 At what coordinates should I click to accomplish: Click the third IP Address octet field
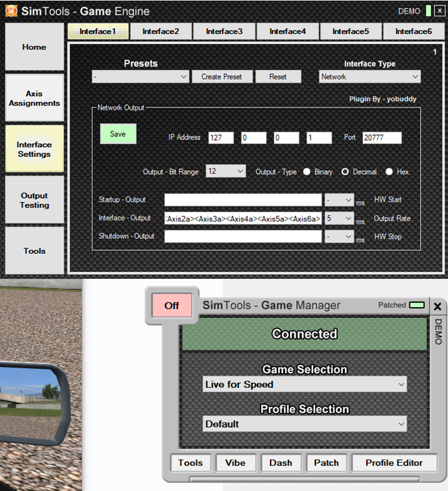tap(286, 138)
